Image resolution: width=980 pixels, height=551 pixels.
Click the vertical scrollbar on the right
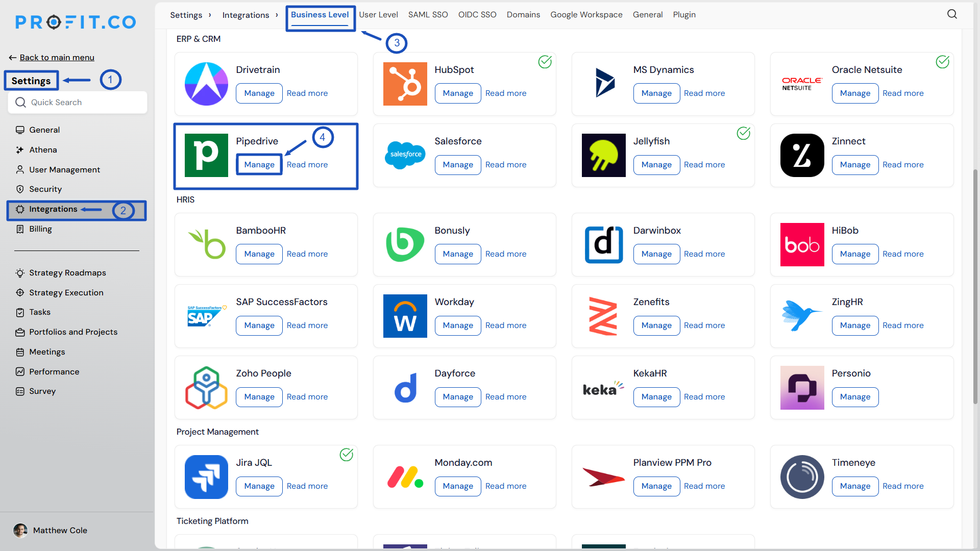(975, 286)
